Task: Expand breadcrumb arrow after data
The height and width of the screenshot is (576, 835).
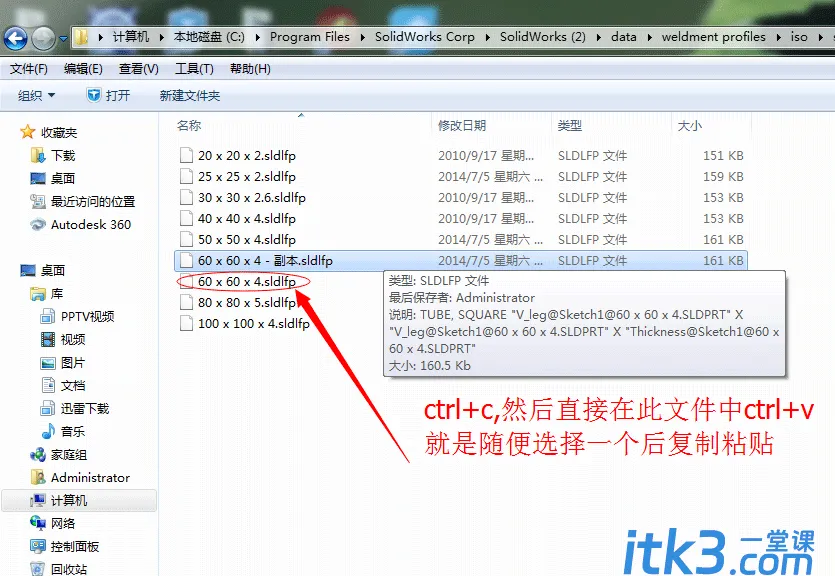Action: (x=649, y=37)
